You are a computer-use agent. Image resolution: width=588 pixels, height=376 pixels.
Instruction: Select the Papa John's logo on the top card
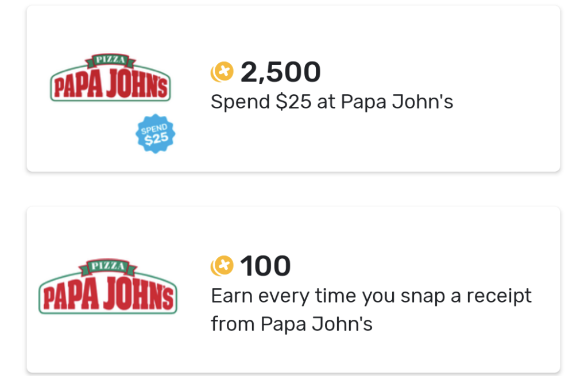tap(110, 77)
